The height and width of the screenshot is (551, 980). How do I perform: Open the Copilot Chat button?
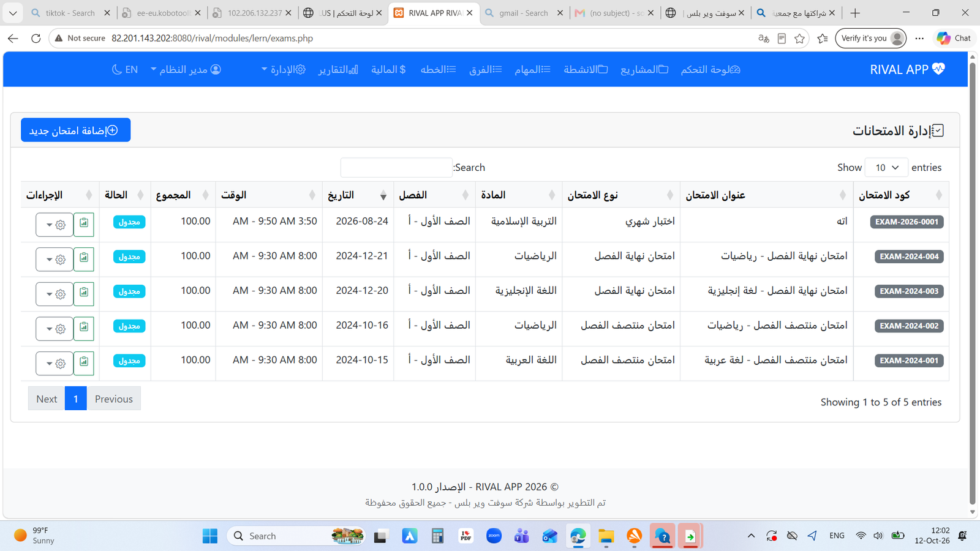(954, 38)
